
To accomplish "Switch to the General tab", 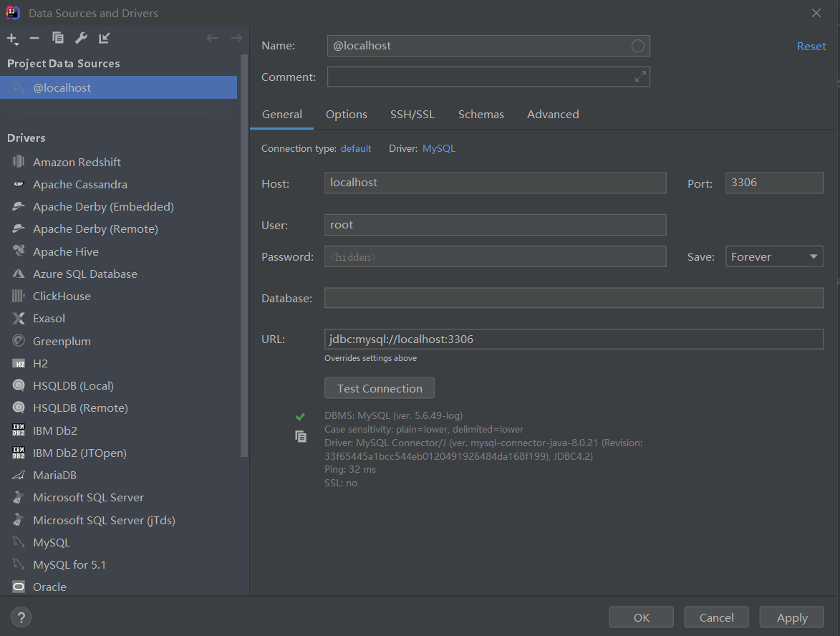I will [281, 115].
